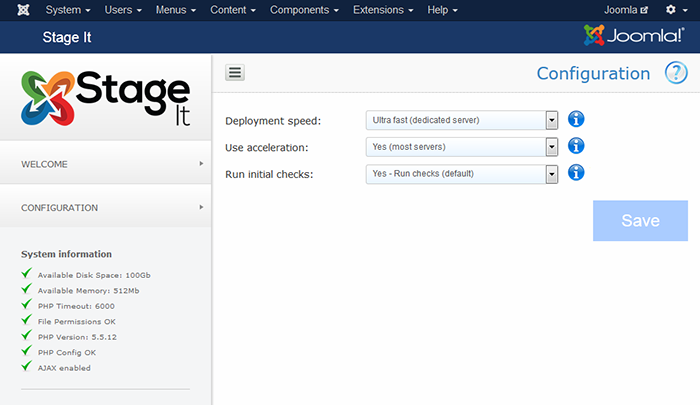Click the checkmark next to Available Disk Space

pyautogui.click(x=27, y=272)
